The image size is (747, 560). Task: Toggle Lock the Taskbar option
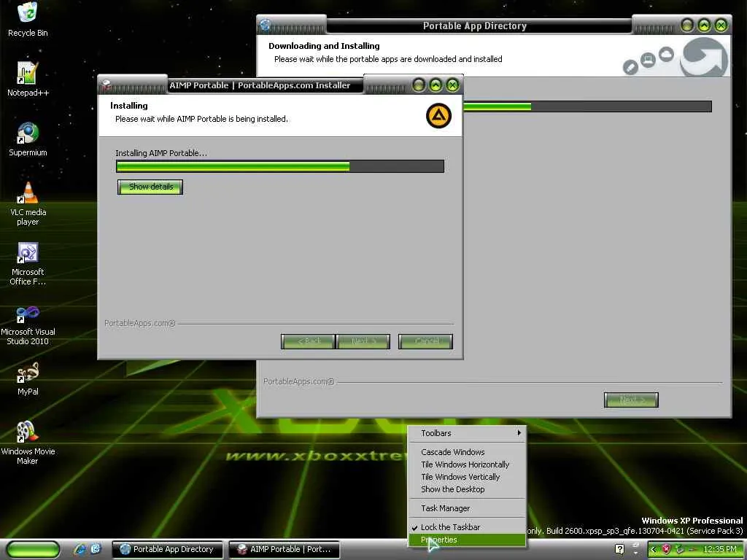point(468,527)
